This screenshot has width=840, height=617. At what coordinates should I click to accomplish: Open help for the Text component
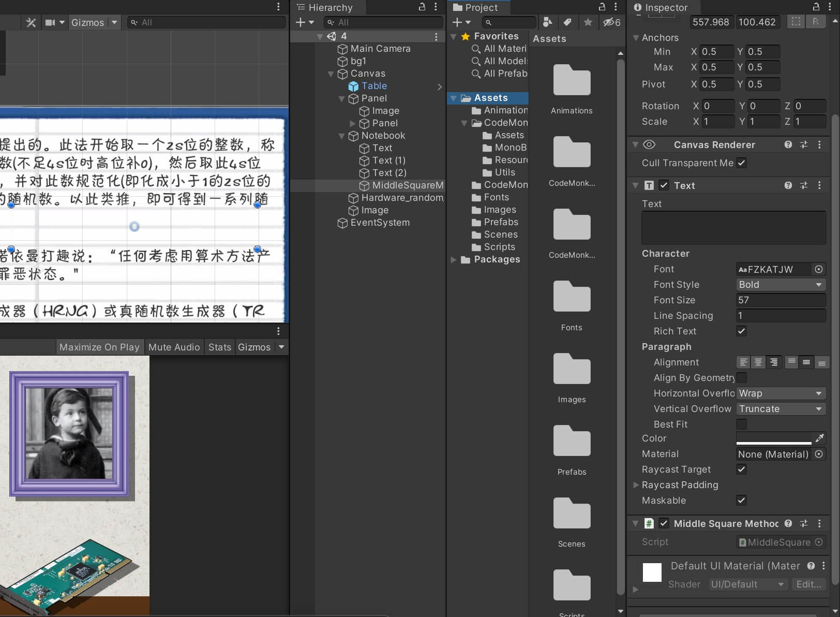(x=788, y=185)
